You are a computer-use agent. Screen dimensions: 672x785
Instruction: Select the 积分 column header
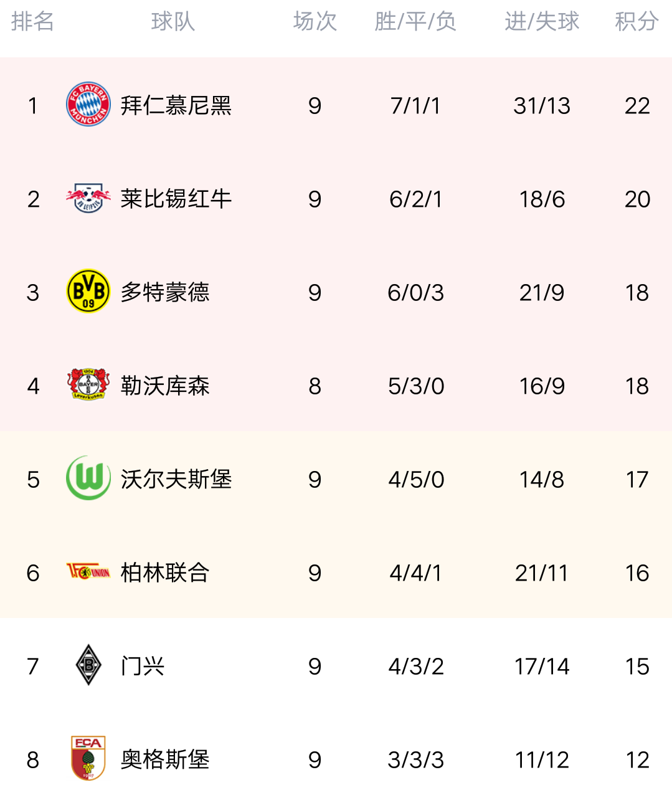[x=637, y=21]
